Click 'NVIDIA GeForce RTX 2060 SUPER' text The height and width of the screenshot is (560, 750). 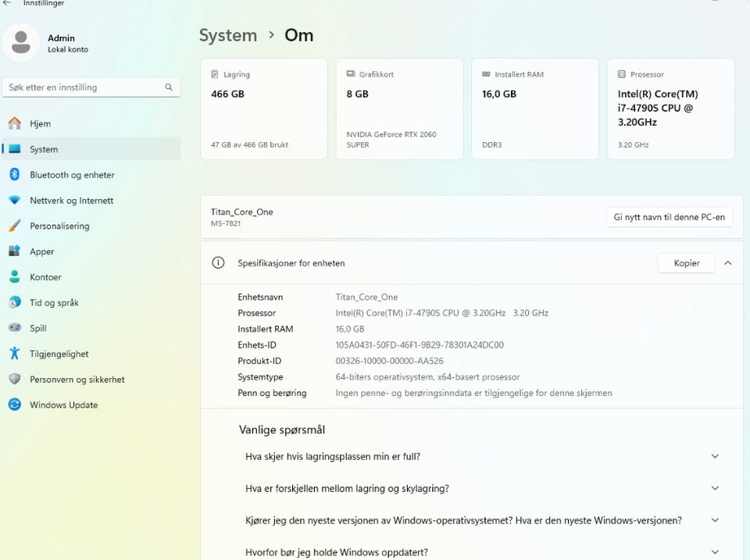click(x=391, y=140)
